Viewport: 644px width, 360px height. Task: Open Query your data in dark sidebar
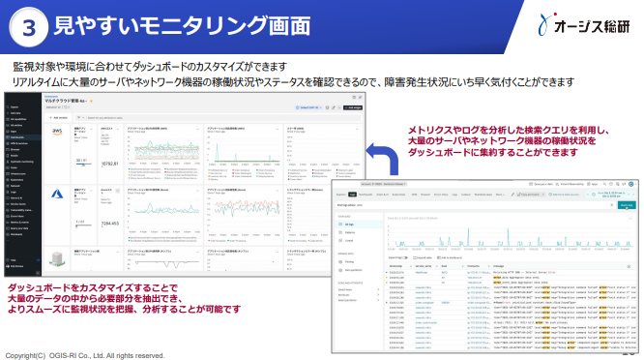pos(19,228)
